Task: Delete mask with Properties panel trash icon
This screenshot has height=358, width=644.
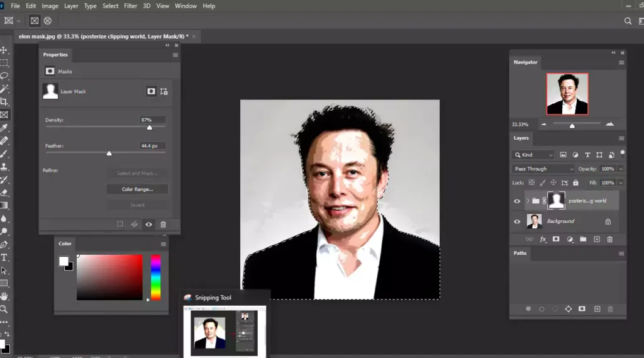Action: coord(163,225)
